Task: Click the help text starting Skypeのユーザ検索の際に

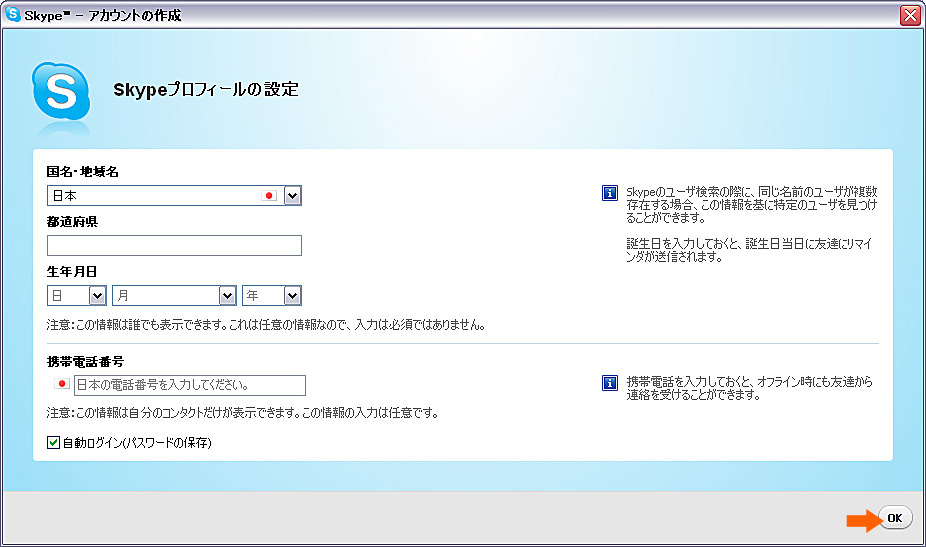Action: pyautogui.click(x=752, y=204)
